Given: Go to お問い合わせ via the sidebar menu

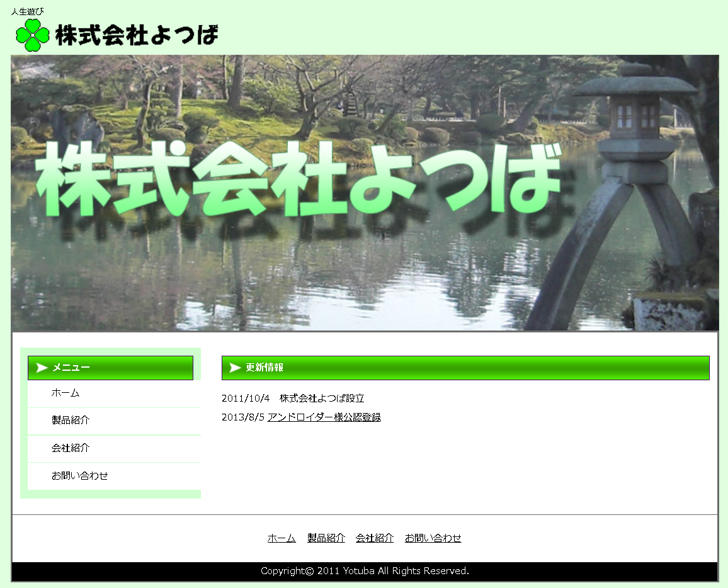Looking at the screenshot, I should click(x=80, y=476).
